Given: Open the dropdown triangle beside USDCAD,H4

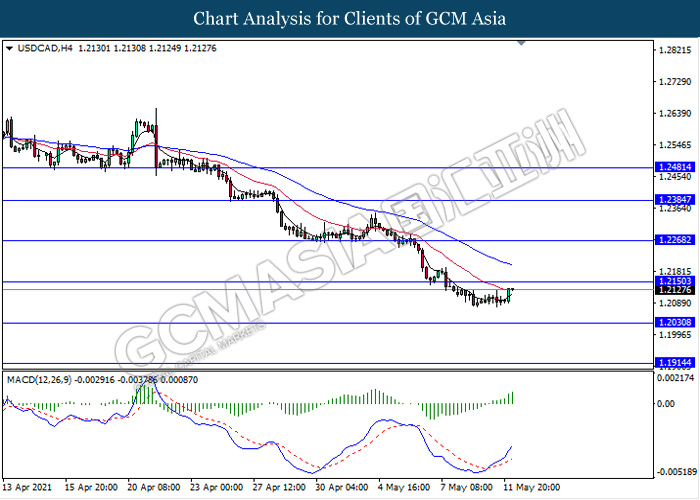Looking at the screenshot, I should click(x=9, y=48).
